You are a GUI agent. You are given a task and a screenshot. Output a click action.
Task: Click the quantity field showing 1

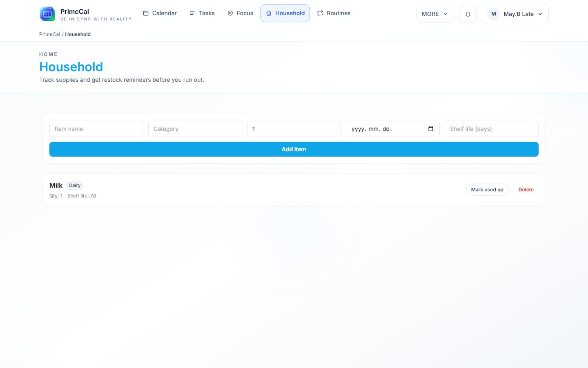[x=294, y=129]
